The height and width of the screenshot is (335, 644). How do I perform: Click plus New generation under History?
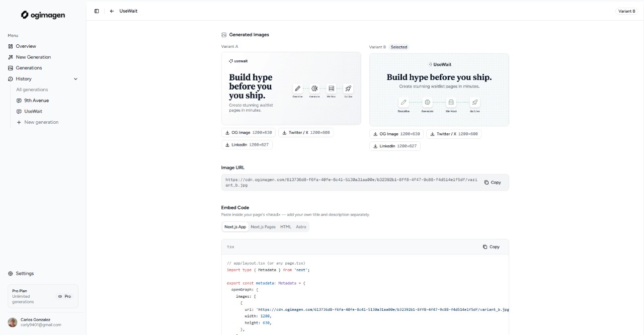click(x=41, y=122)
